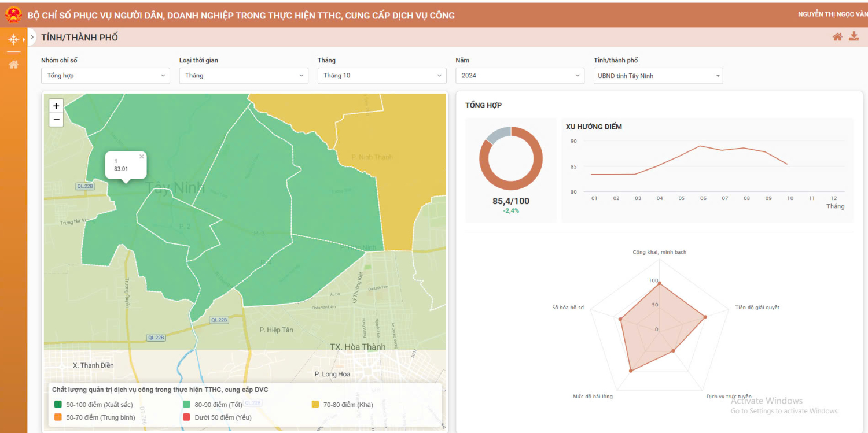Click the 85,4/100 score value
Image resolution: width=868 pixels, height=433 pixels.
pyautogui.click(x=511, y=201)
